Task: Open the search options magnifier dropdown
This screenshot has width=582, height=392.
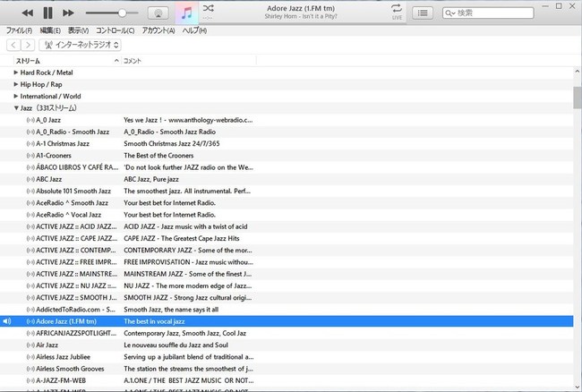Action: point(449,13)
